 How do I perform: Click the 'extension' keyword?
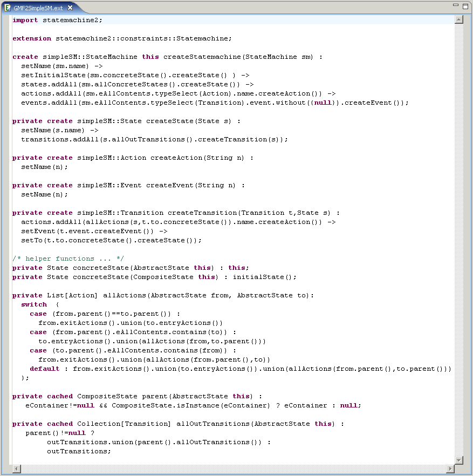tap(32, 38)
